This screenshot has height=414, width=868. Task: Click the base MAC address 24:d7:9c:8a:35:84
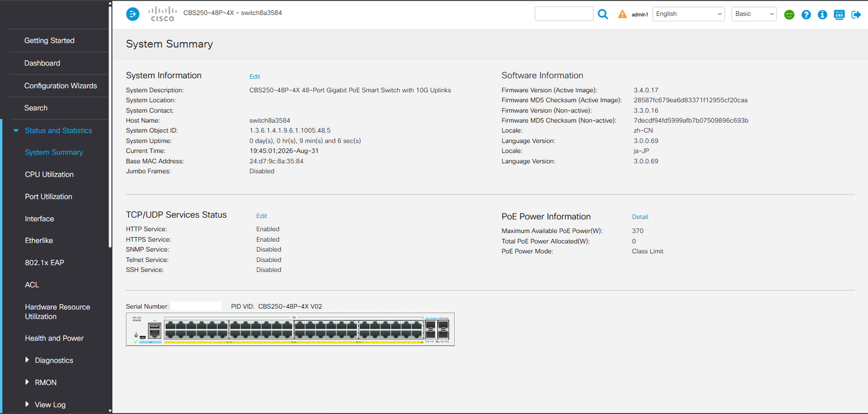[276, 161]
